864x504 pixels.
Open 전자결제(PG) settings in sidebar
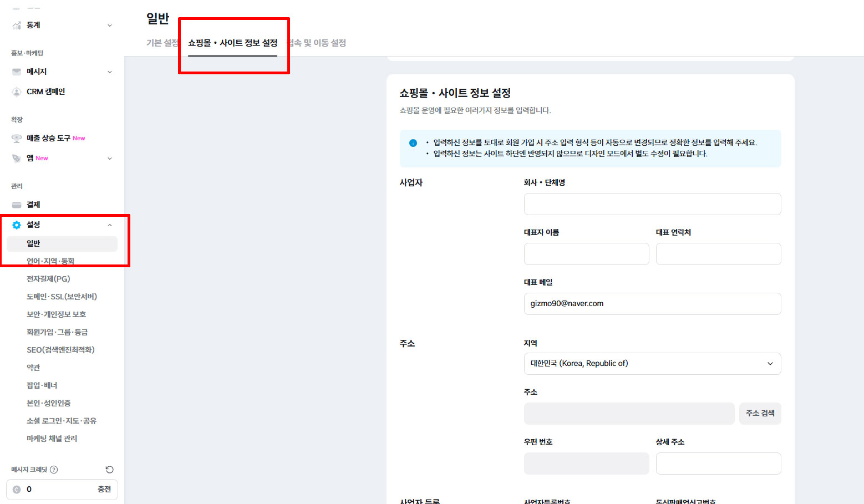(48, 279)
